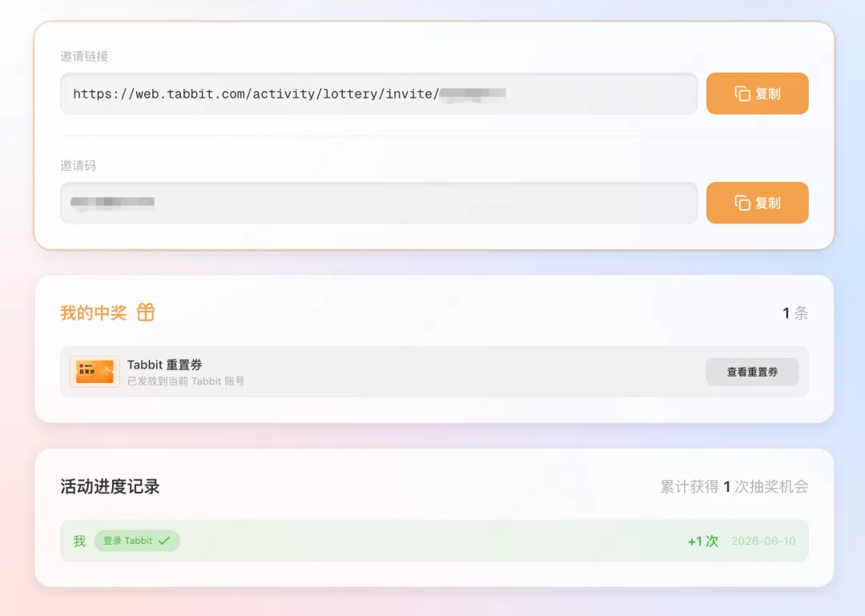865x616 pixels.
Task: Click the '+1 次' reward text
Action: tap(703, 541)
